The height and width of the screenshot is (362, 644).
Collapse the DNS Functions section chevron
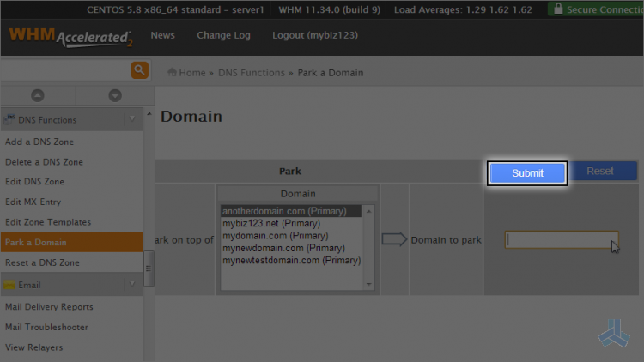tap(132, 119)
